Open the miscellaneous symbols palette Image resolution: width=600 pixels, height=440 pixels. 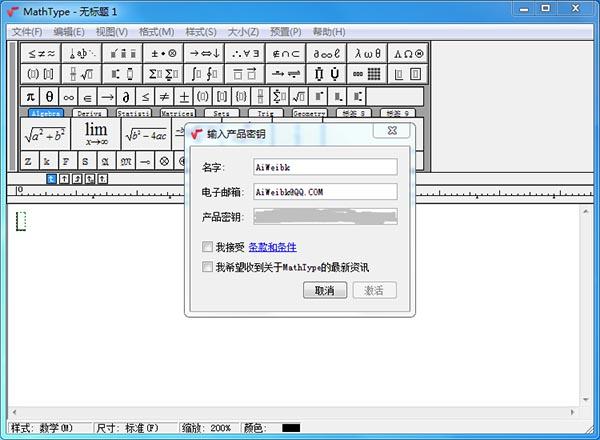326,53
